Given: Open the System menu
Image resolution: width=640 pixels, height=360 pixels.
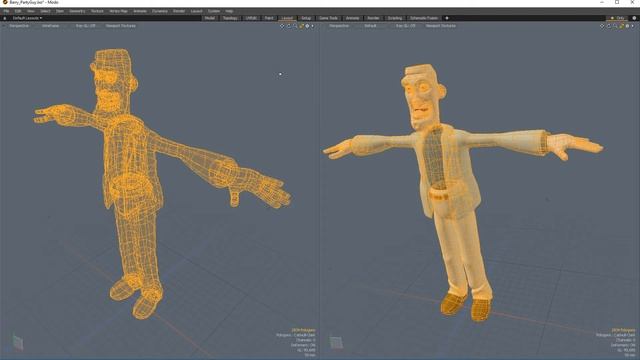Looking at the screenshot, I should coord(213,11).
